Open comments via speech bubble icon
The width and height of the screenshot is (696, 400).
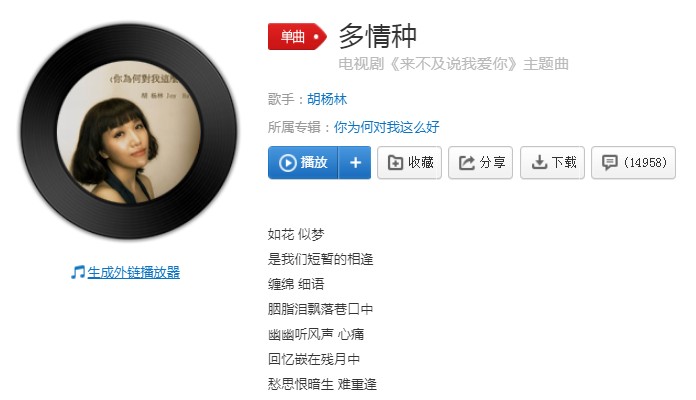(x=609, y=162)
